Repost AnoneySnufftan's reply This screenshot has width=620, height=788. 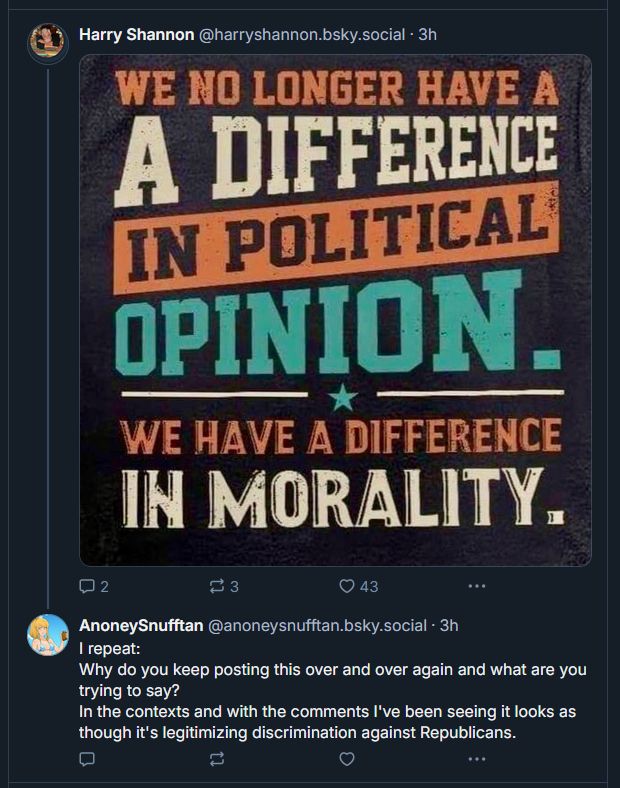(215, 759)
